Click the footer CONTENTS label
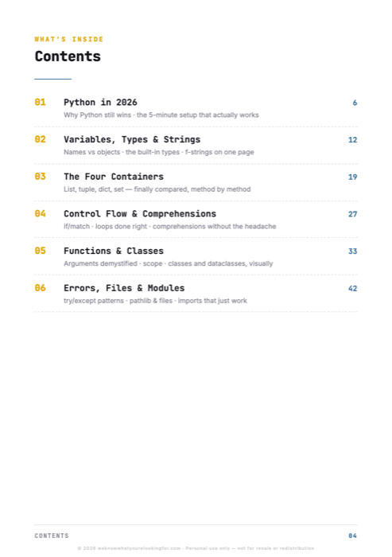 (x=52, y=536)
